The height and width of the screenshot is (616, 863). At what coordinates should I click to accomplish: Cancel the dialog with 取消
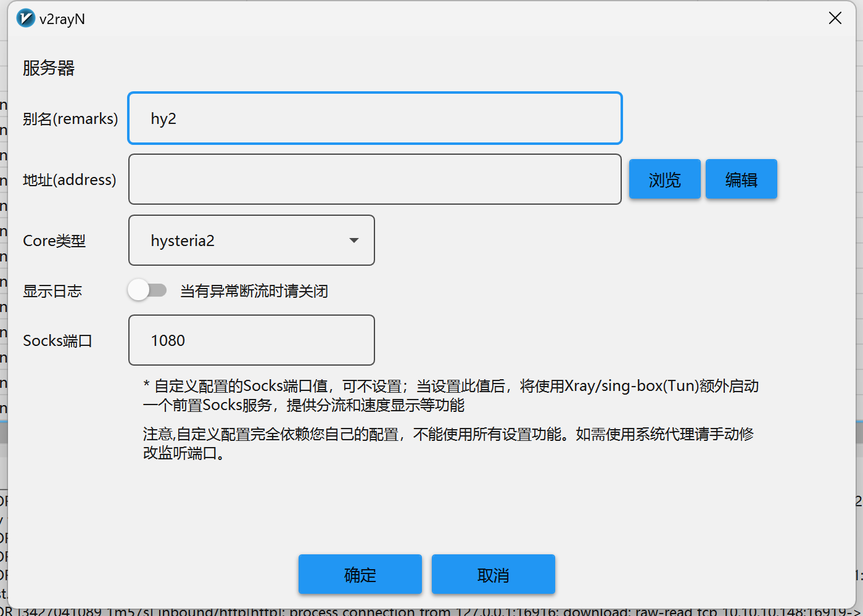[x=493, y=575]
